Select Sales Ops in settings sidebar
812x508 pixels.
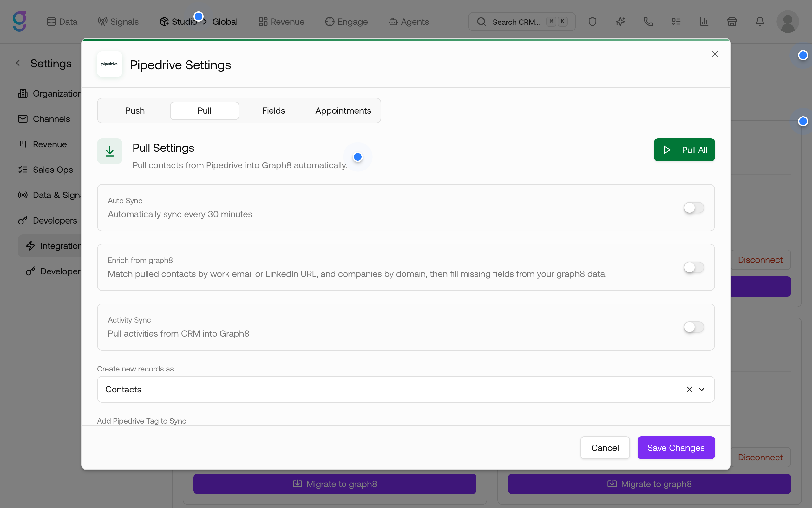pyautogui.click(x=45, y=170)
